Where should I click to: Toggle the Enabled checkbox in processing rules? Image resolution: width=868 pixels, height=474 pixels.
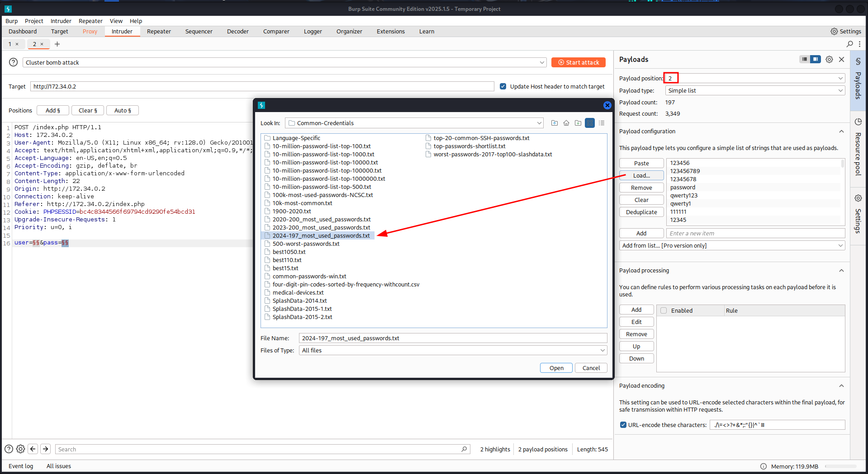point(664,310)
